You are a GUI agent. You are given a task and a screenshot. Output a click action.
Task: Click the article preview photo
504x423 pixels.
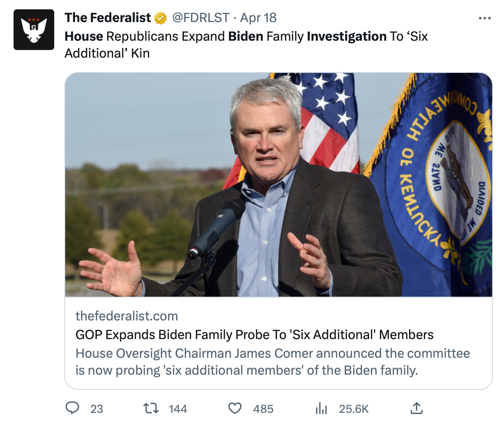[x=278, y=184]
